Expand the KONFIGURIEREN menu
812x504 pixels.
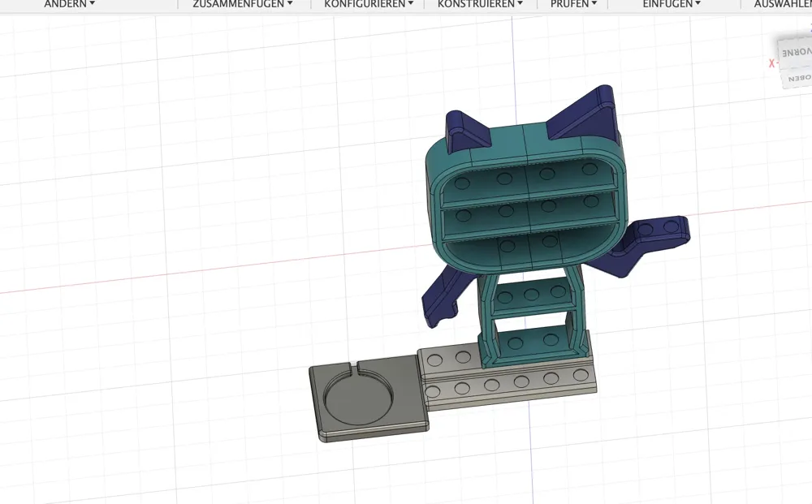[369, 3]
